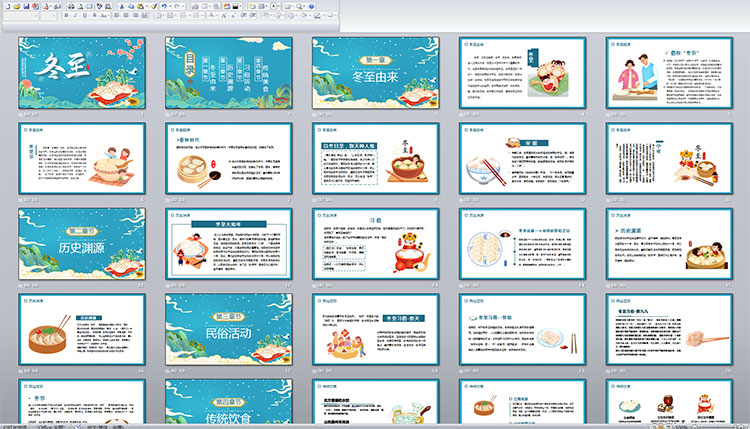Expand the zoom magnifier dropdown arrow

(x=304, y=6)
